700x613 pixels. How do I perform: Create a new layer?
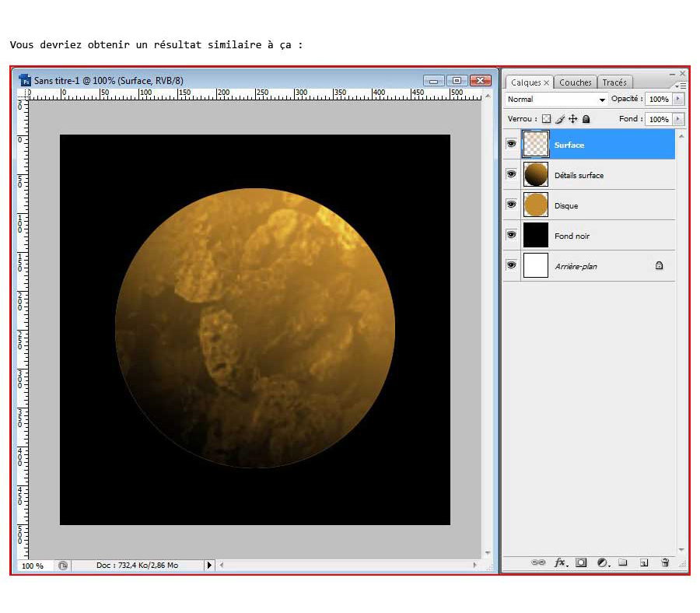pyautogui.click(x=643, y=562)
